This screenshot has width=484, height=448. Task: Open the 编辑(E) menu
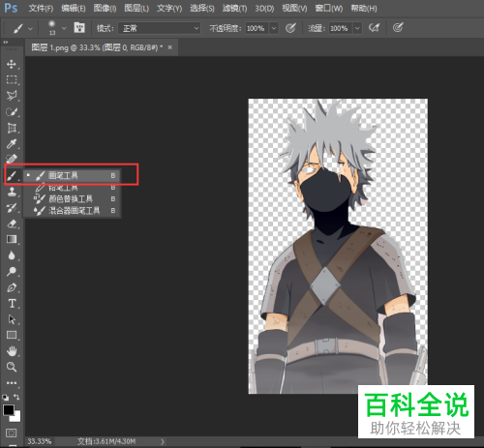click(74, 9)
